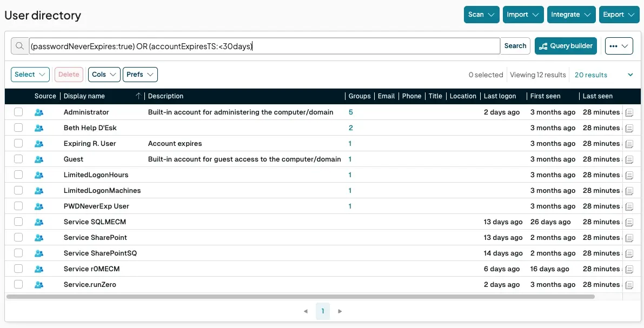
Task: Go to next page arrow
Action: tap(340, 311)
